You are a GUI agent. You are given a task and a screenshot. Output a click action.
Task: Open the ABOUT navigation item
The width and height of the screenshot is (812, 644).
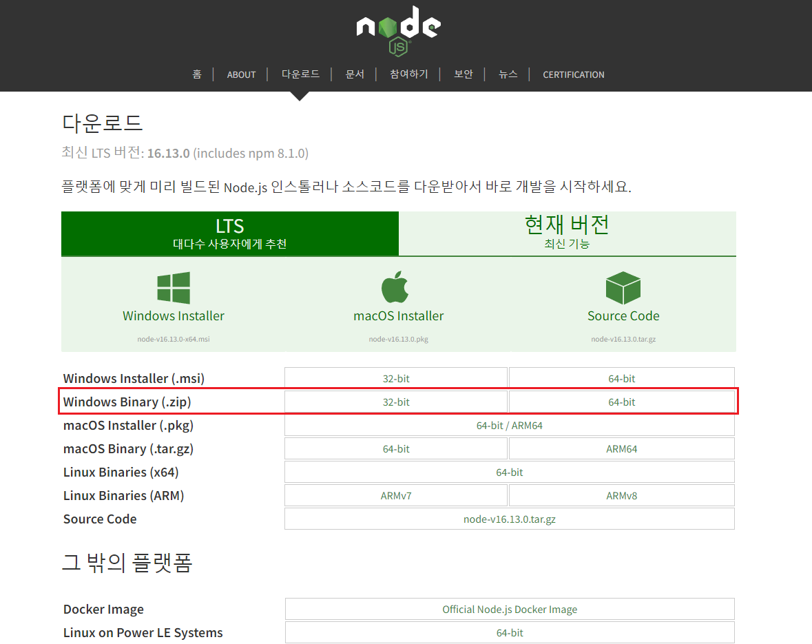click(x=241, y=74)
